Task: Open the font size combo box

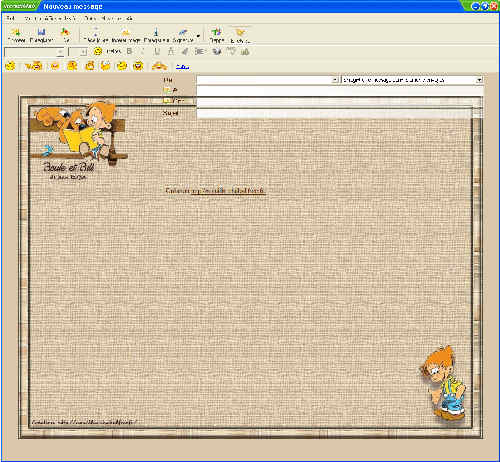Action: pyautogui.click(x=78, y=52)
